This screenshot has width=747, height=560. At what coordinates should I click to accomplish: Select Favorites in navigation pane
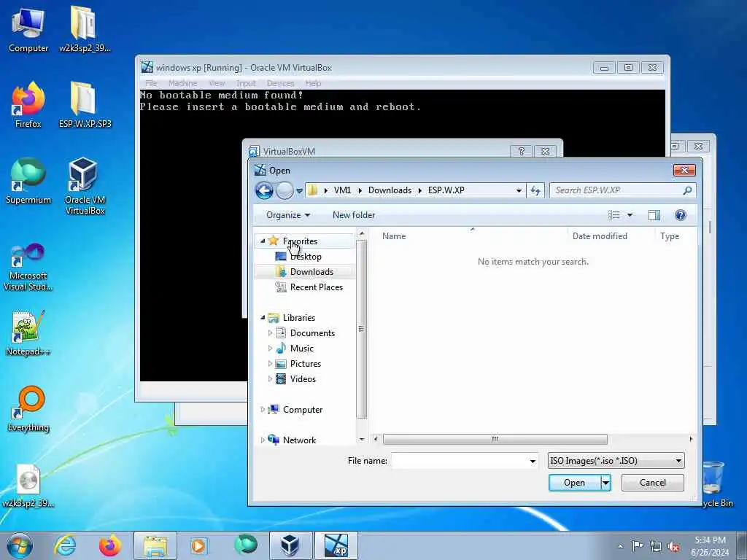(300, 241)
